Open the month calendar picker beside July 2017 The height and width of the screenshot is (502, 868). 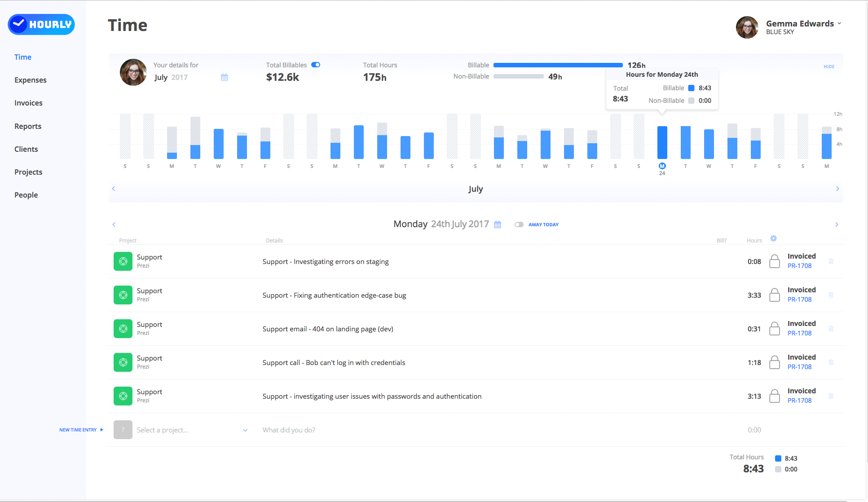[225, 77]
